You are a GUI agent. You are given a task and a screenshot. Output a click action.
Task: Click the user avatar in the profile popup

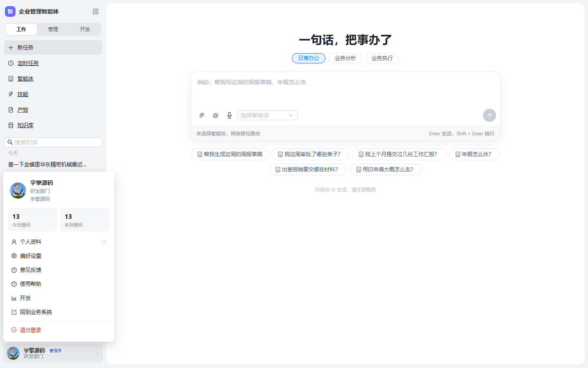tap(18, 191)
